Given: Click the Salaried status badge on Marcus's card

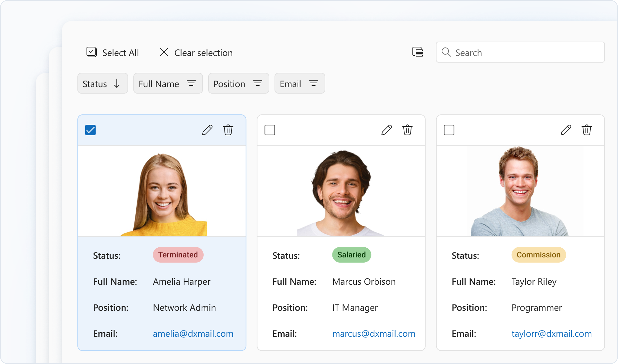Looking at the screenshot, I should [x=351, y=255].
